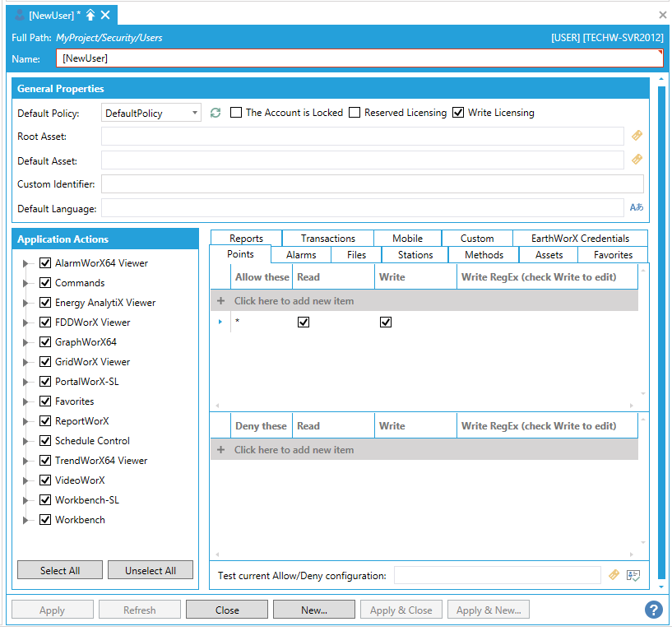This screenshot has height=631, width=672.
Task: Click the tag icon for Root Asset
Action: click(637, 136)
